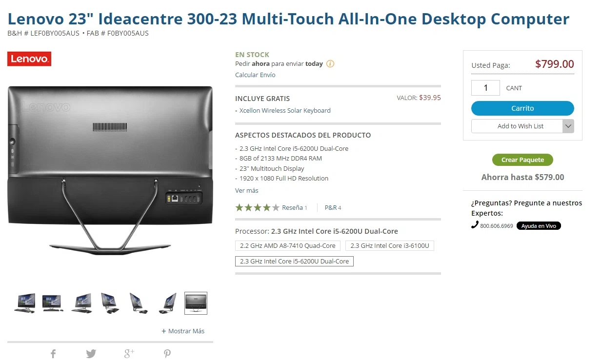Select 2.3 GHz Intel Core i5-6200U option

294,262
